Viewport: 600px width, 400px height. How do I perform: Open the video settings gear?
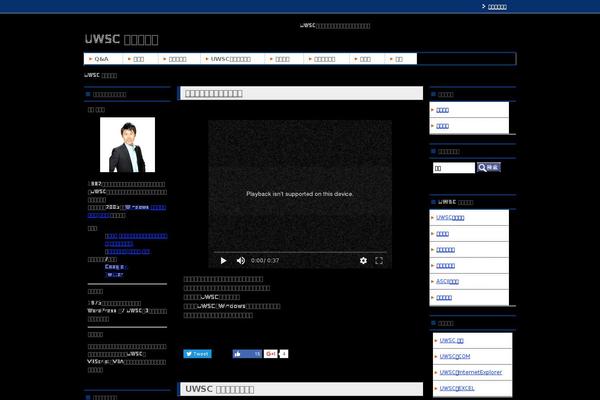363,260
